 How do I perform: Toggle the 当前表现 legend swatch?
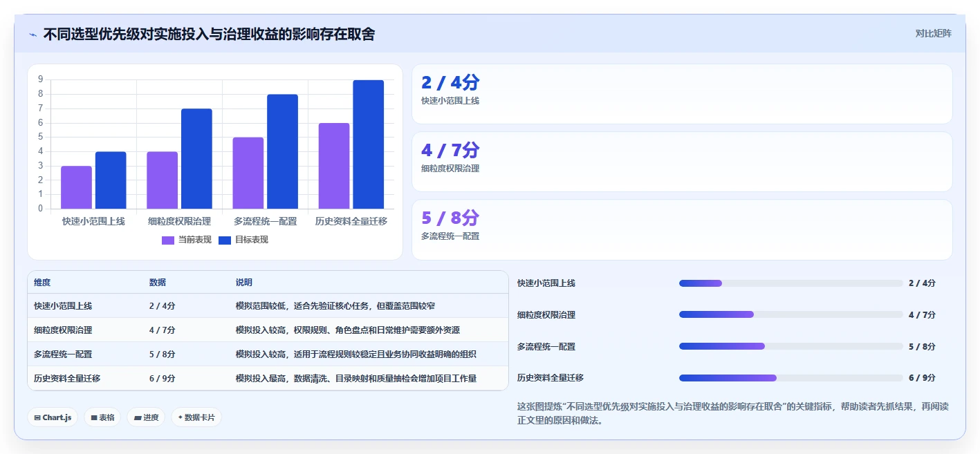coord(168,240)
